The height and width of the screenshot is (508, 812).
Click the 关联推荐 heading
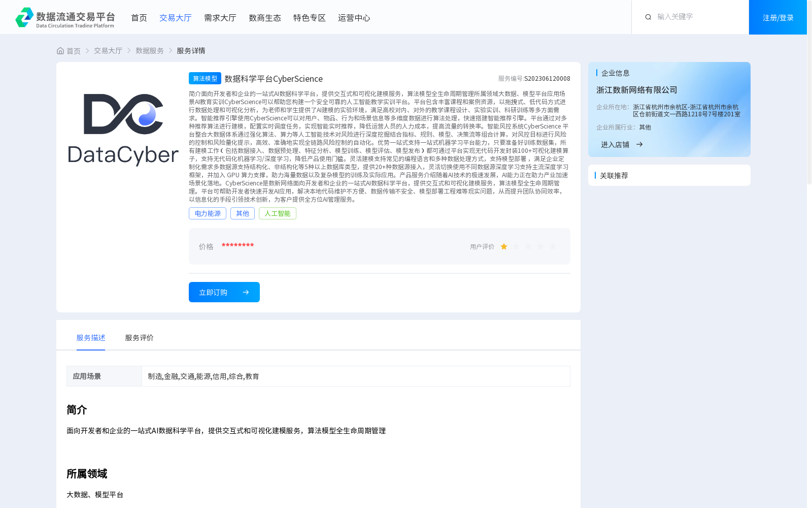point(614,175)
